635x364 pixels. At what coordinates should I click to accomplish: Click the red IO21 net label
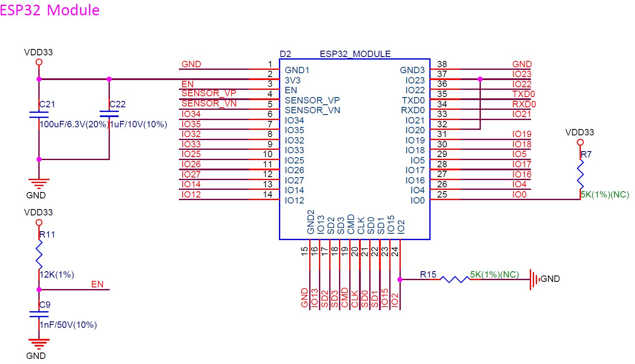click(x=522, y=114)
